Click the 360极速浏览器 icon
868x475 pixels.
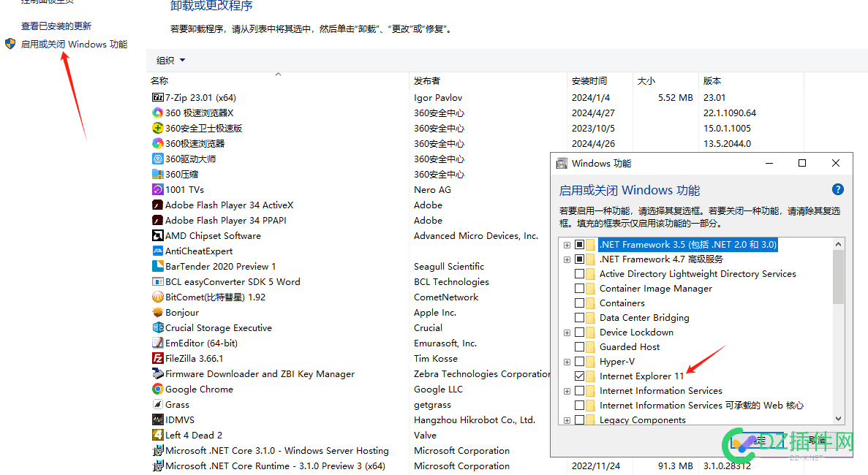(x=158, y=143)
